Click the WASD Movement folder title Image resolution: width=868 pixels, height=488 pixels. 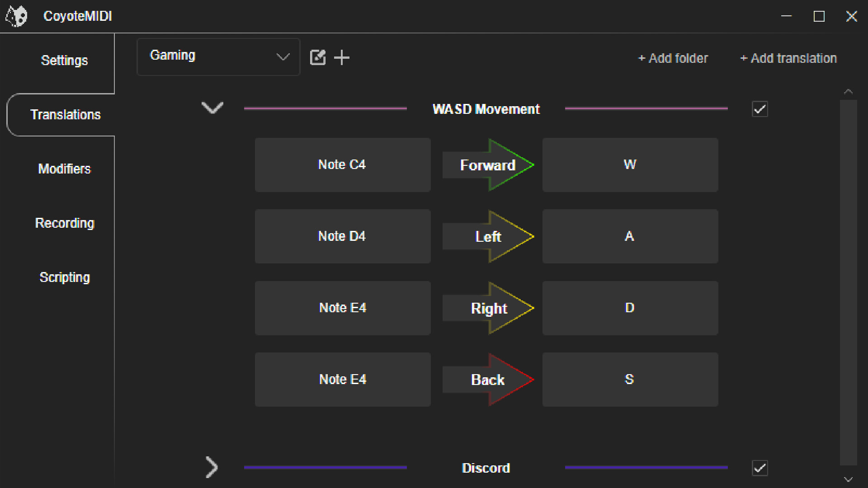pos(486,109)
